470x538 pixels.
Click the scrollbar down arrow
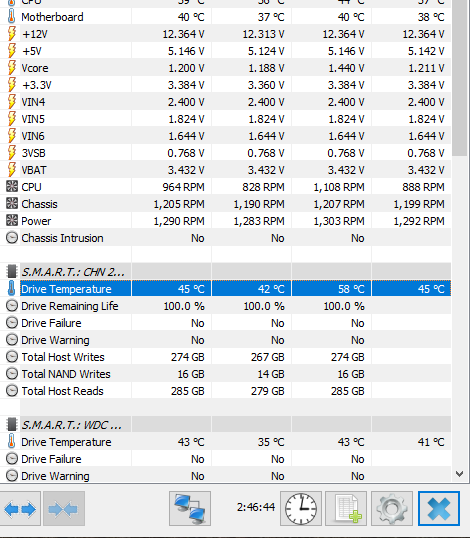460,474
